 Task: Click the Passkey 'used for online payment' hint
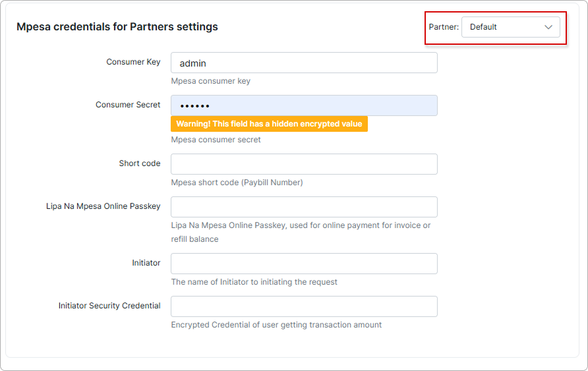point(301,232)
